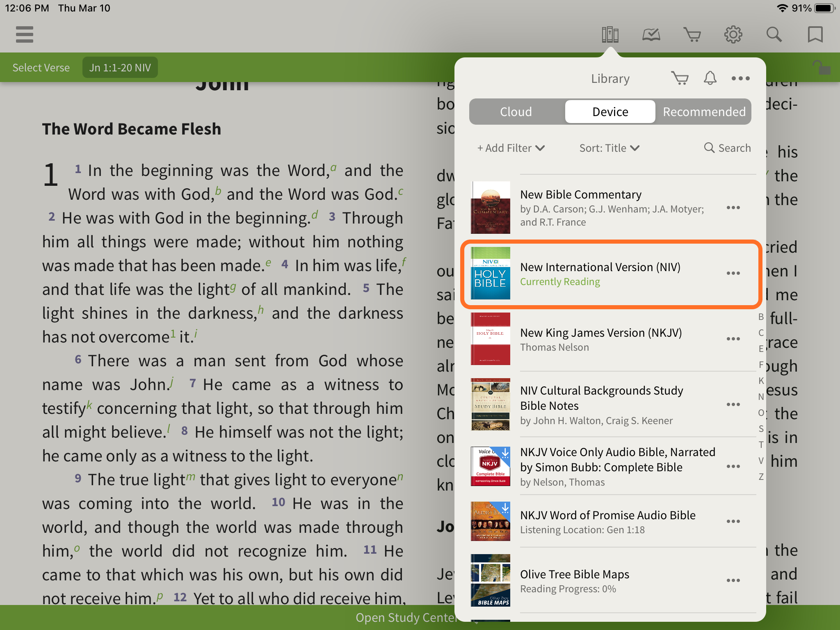Open bookmarks ribbon icon
Viewport: 840px width, 630px height.
[x=815, y=34]
